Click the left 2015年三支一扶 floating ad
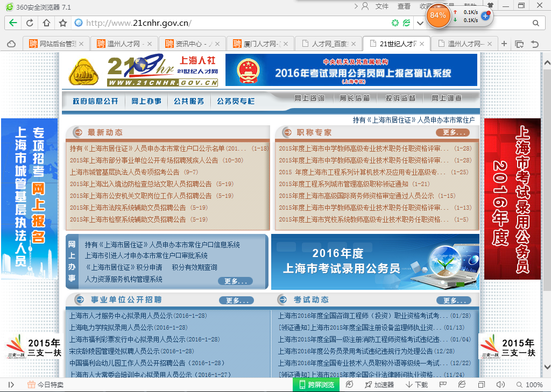The width and height of the screenshot is (551, 392). tap(33, 347)
